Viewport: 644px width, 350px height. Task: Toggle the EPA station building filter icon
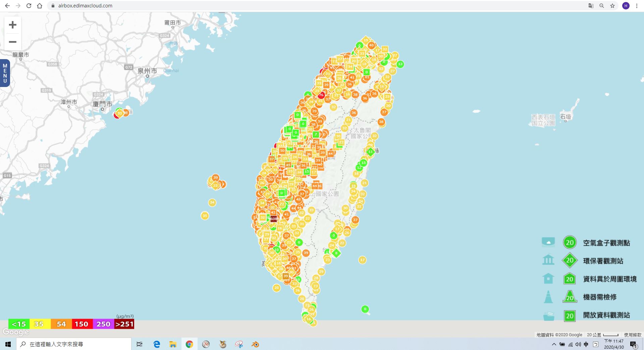coord(548,260)
